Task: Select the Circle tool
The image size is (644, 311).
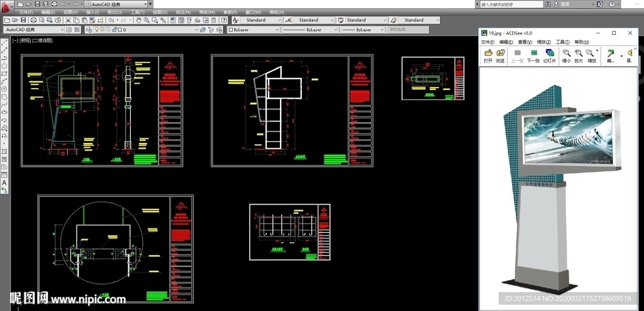Action: coord(4,89)
